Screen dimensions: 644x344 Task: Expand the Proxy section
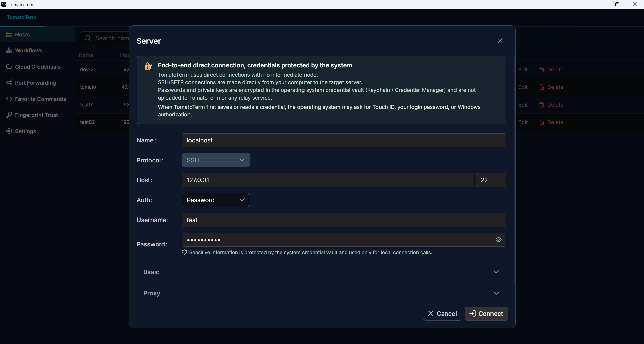(x=321, y=293)
